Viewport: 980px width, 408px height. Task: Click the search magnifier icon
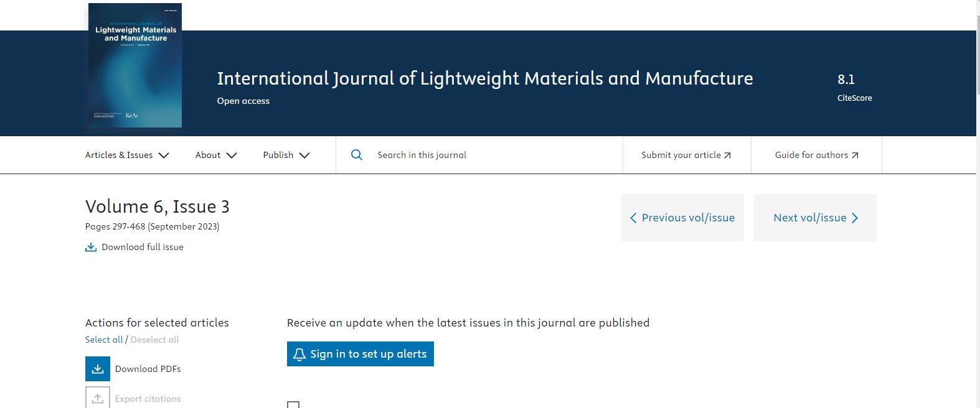coord(357,155)
